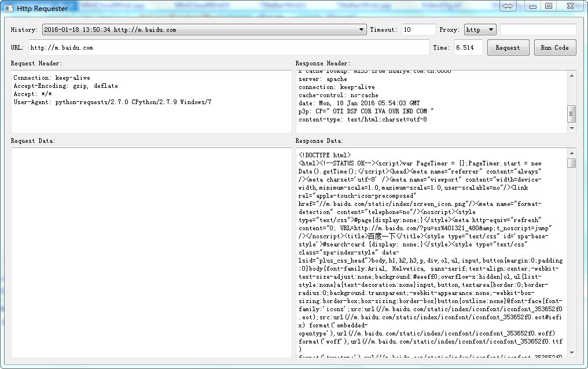Click the p3p CP response header line

click(x=366, y=111)
